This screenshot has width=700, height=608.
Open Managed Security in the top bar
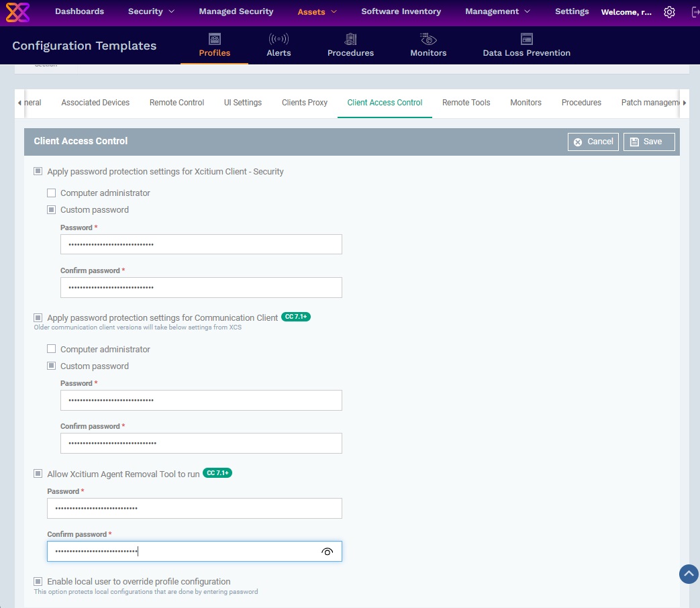[x=236, y=11]
